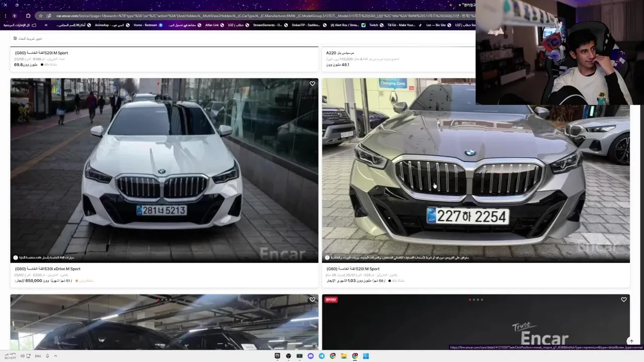Image resolution: width=644 pixels, height=362 pixels.
Task: Click the microphone tray icon
Action: click(47, 356)
